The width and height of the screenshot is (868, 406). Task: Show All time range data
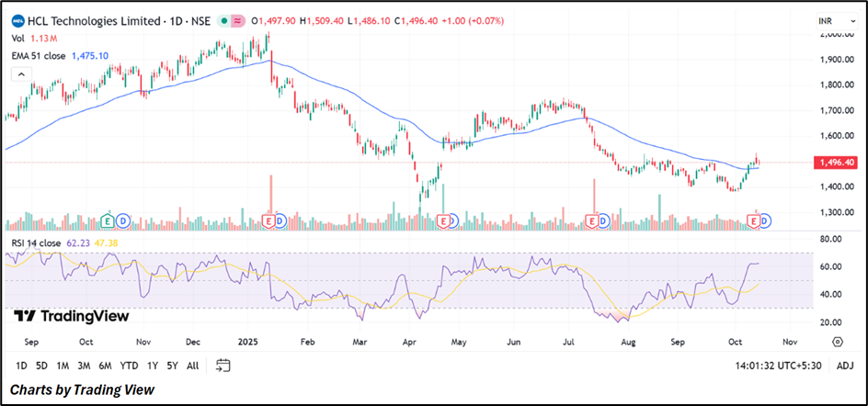pos(192,366)
